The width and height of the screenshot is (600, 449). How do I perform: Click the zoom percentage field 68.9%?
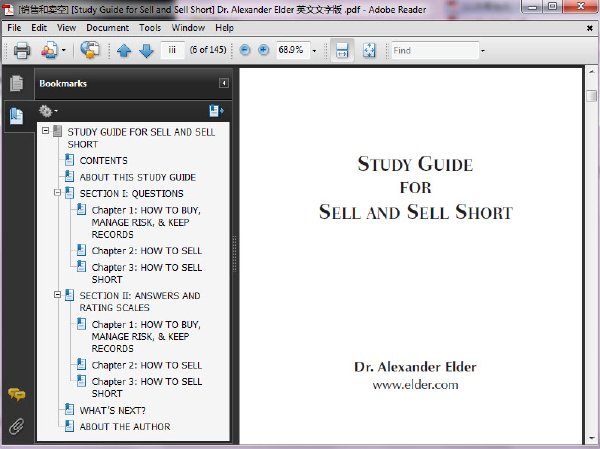click(x=293, y=50)
